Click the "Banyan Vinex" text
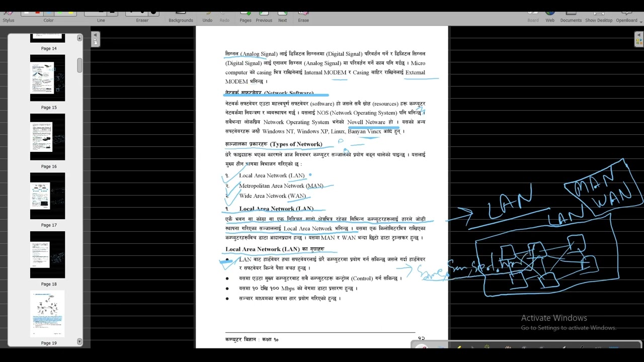Screen dimensions: 644x362 [x=364, y=131]
